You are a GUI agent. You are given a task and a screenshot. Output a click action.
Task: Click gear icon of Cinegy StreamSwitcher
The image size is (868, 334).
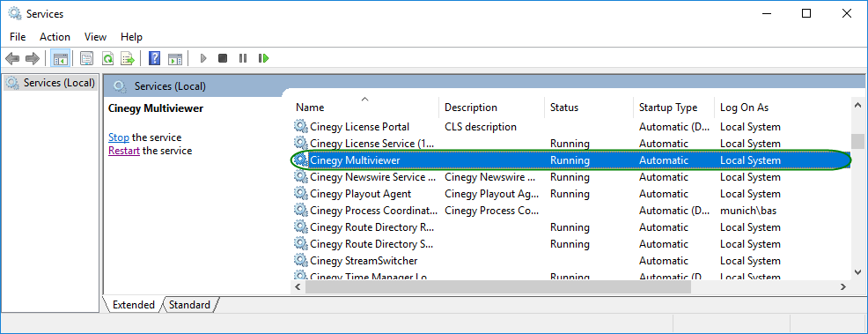(300, 260)
